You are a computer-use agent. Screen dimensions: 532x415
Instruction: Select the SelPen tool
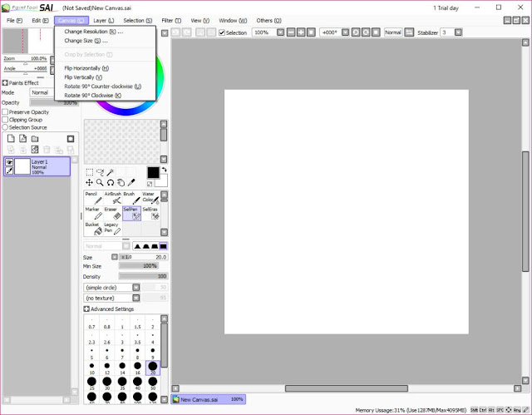coord(131,213)
